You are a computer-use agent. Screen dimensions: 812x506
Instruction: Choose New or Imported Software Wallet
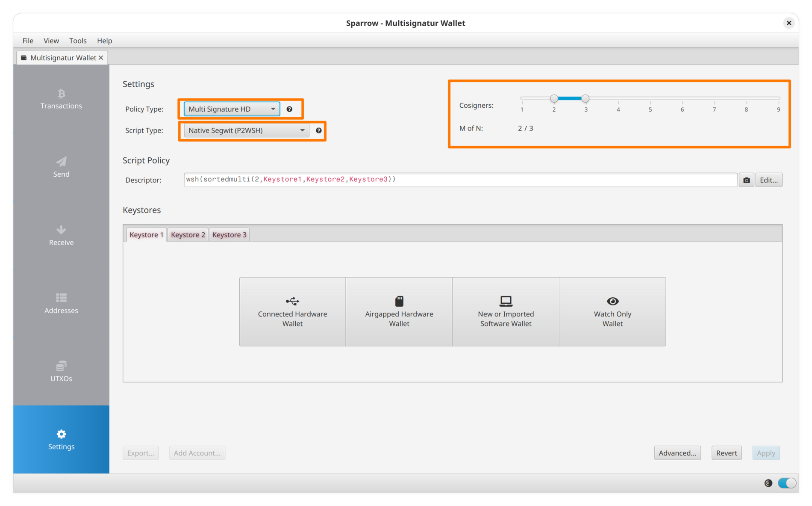[x=506, y=312]
